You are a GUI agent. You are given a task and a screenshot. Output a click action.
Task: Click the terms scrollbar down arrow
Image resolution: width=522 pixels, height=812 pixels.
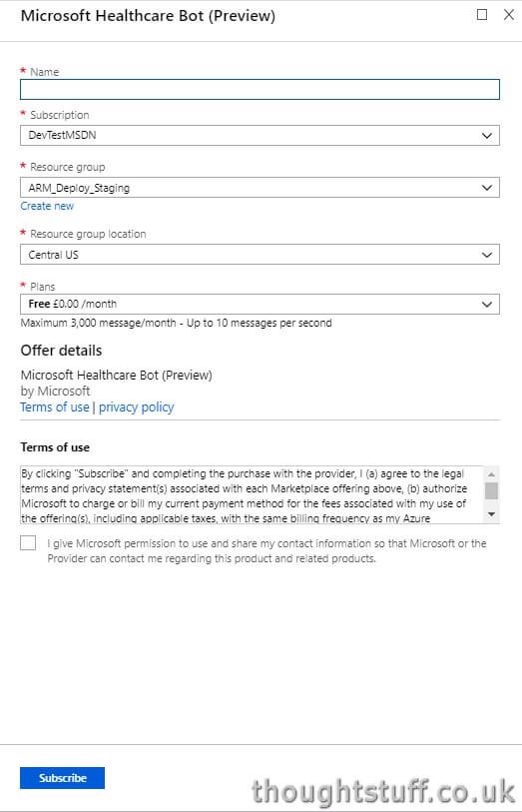click(491, 514)
